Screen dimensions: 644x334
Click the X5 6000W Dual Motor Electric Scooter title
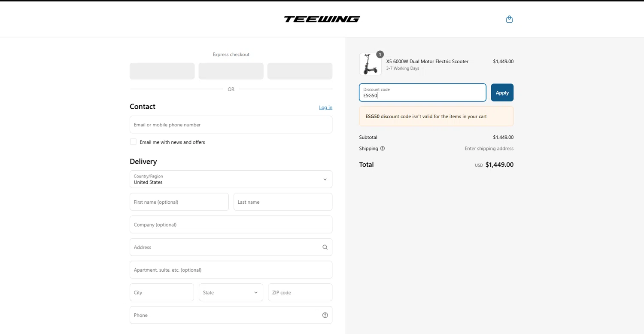427,61
